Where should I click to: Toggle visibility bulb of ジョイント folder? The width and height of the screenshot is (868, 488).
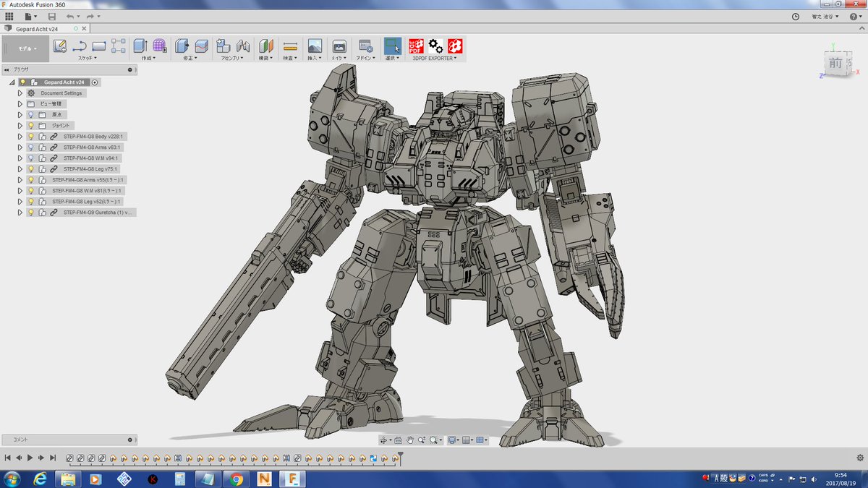pos(31,126)
